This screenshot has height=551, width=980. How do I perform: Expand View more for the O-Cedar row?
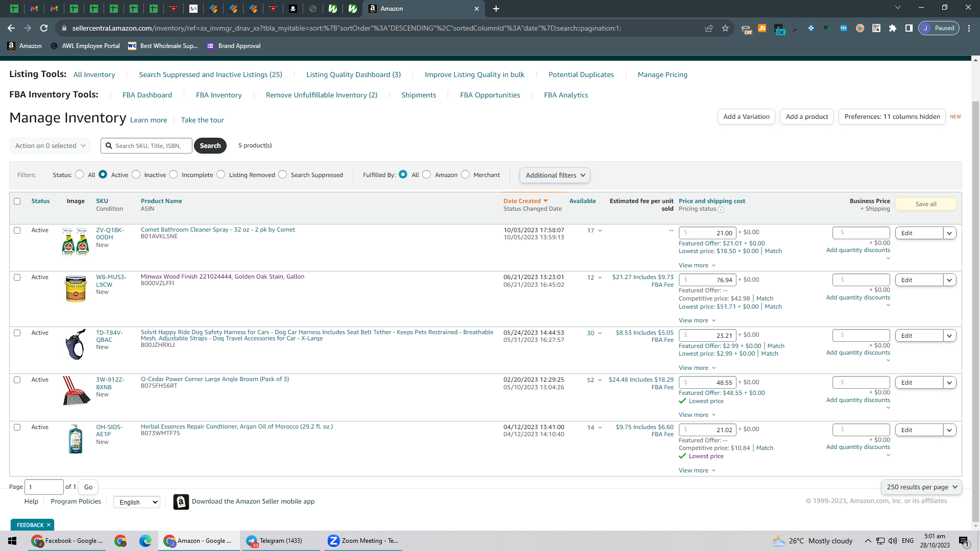pos(697,415)
